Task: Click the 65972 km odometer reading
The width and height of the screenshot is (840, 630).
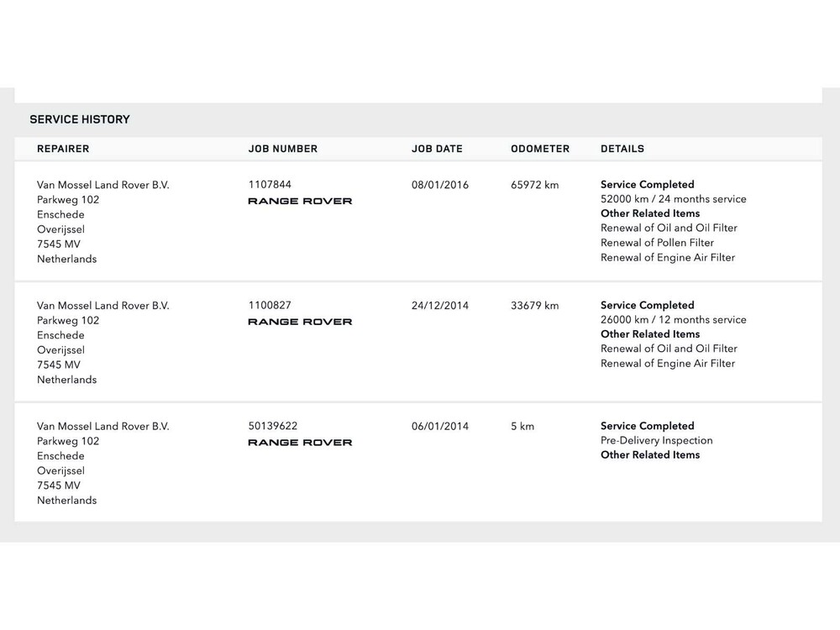Action: [534, 185]
